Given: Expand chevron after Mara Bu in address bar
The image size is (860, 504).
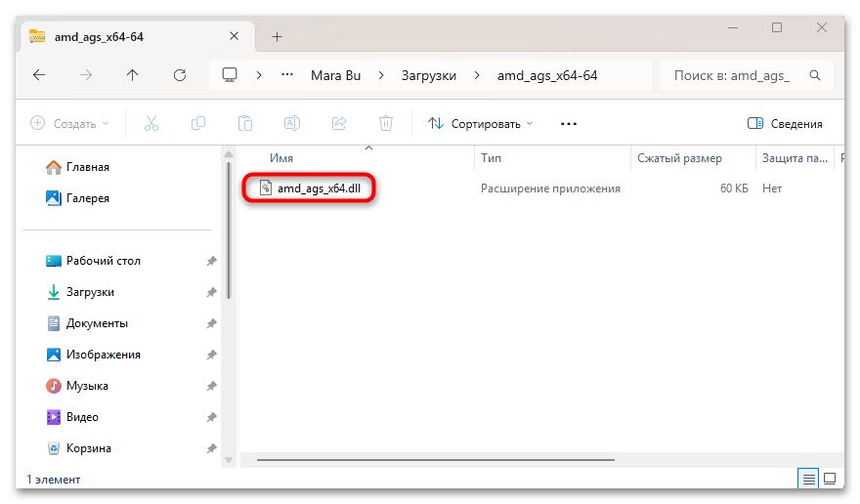Looking at the screenshot, I should 381,75.
